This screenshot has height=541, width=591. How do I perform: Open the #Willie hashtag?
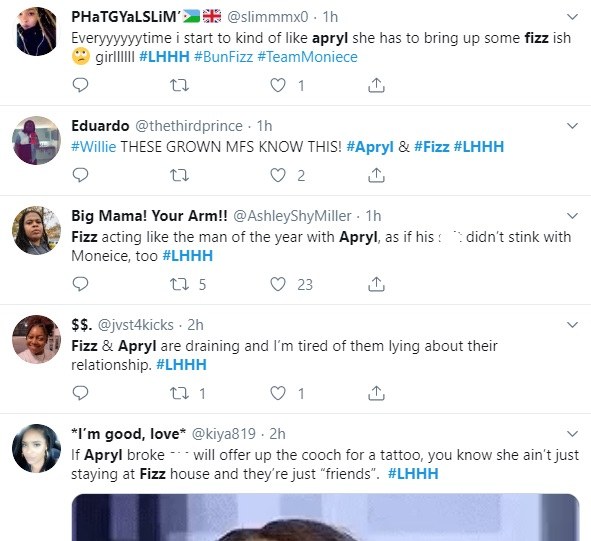[94, 147]
